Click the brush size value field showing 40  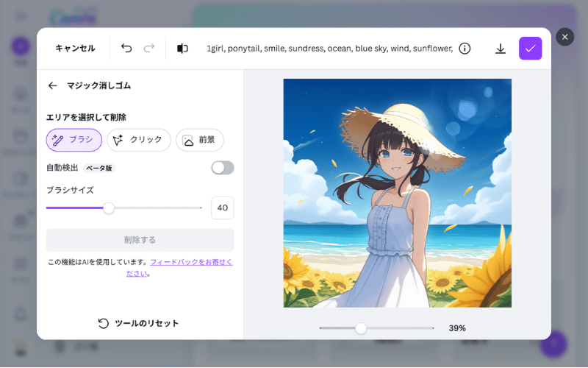223,208
